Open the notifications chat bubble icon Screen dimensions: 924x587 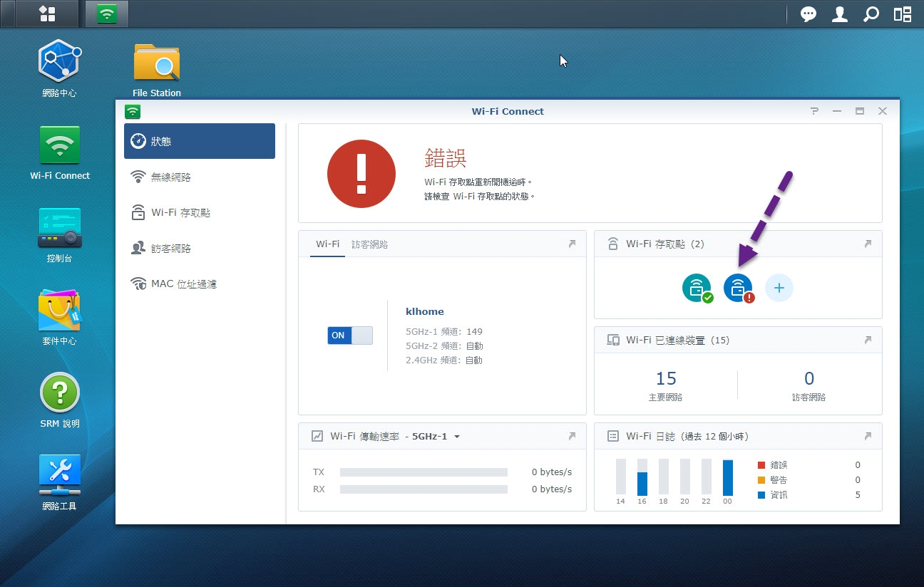pyautogui.click(x=808, y=14)
